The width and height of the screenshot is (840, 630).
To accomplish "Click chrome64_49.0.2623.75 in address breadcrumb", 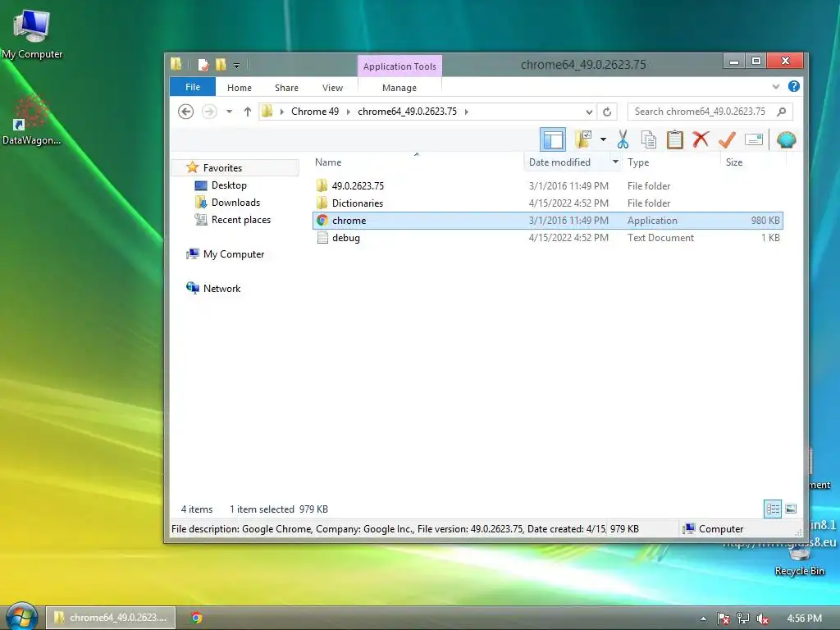I will click(407, 112).
